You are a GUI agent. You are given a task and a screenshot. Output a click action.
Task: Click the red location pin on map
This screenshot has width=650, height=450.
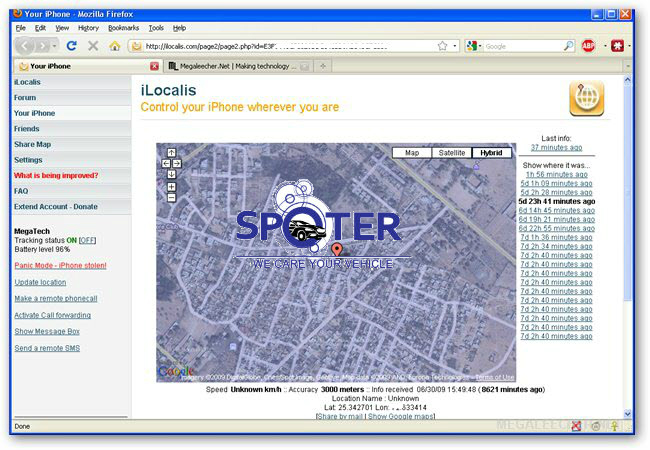[x=336, y=248]
